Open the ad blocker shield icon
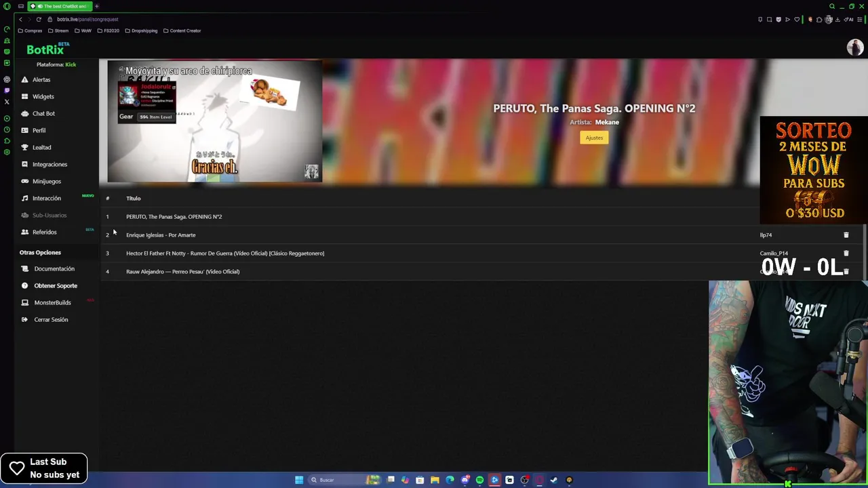The image size is (868, 488). click(x=778, y=19)
